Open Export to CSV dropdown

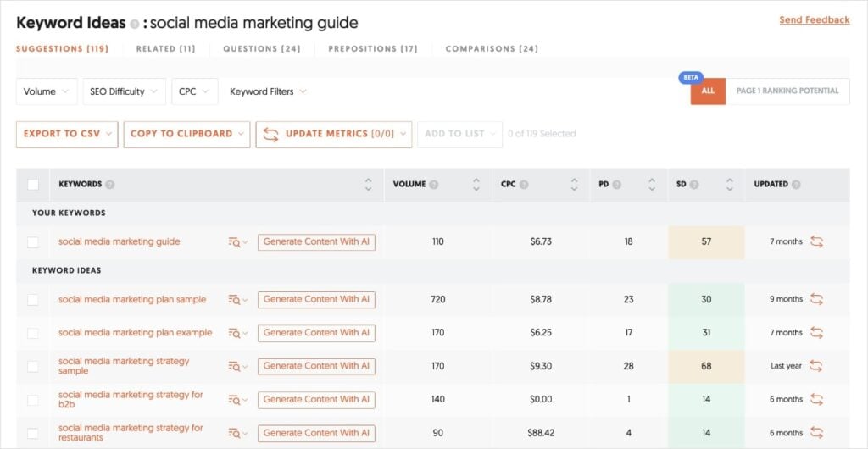click(67, 135)
